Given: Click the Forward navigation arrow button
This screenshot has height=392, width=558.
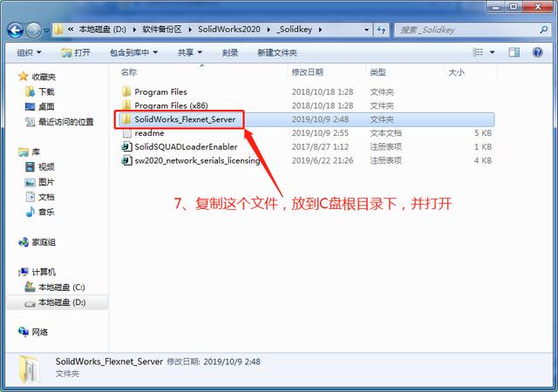Looking at the screenshot, I should click(34, 30).
